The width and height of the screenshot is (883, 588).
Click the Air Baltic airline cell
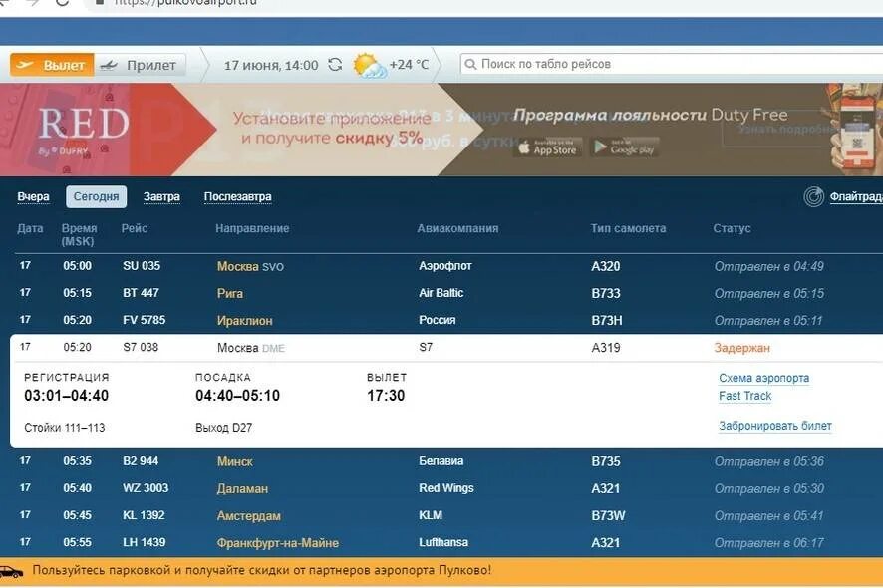441,293
